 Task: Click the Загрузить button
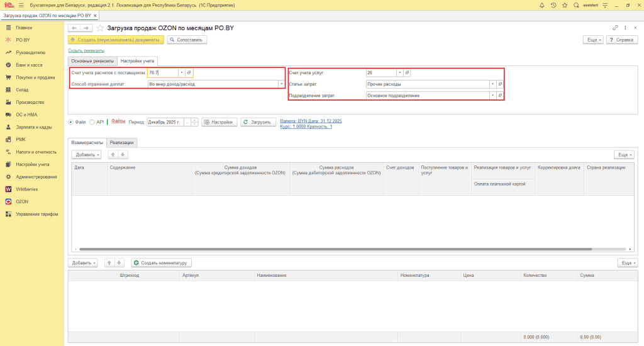tap(258, 122)
